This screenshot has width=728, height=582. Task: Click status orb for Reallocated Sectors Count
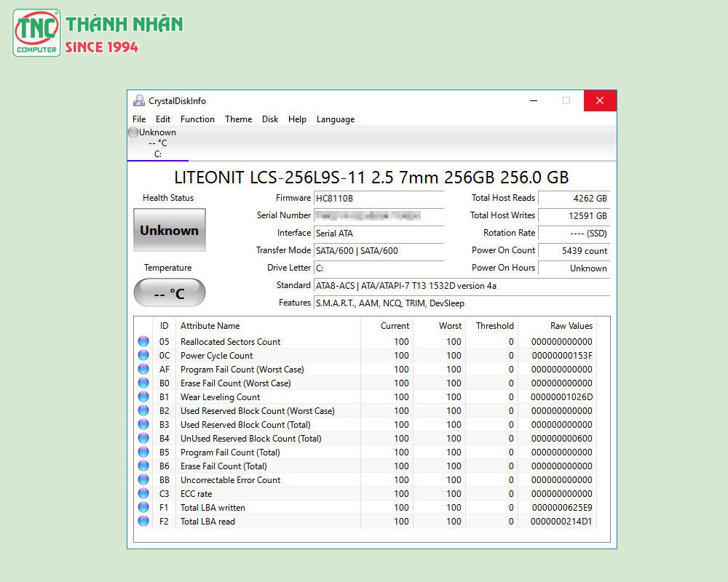point(143,341)
